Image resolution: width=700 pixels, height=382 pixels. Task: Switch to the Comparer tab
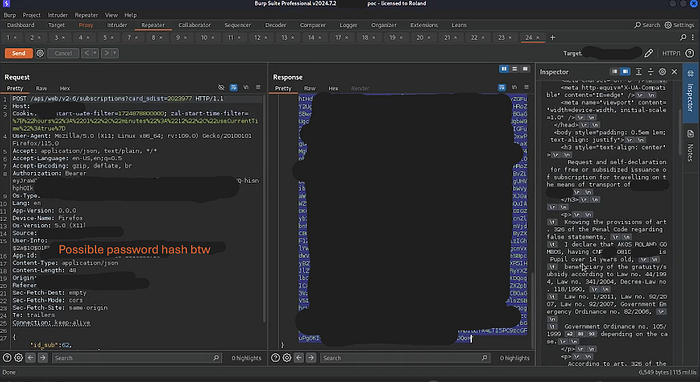[x=312, y=25]
